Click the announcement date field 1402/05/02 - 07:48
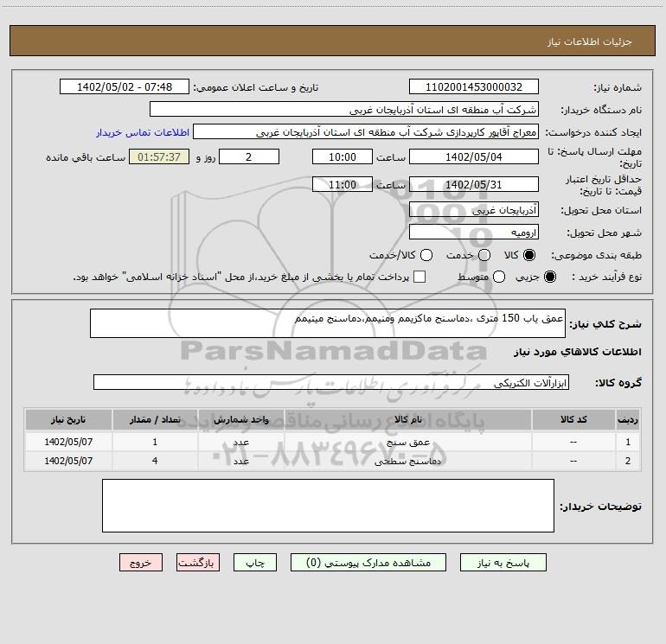 (x=125, y=86)
